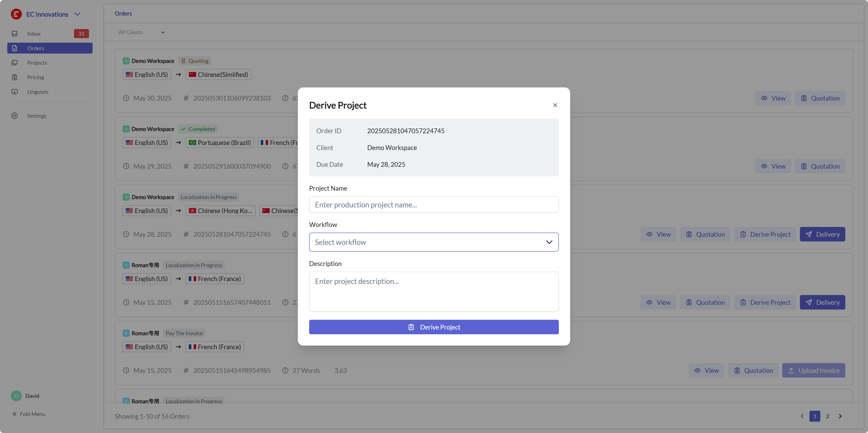Image resolution: width=868 pixels, height=433 pixels.
Task: Open the All Clients dropdown
Action: [x=141, y=32]
